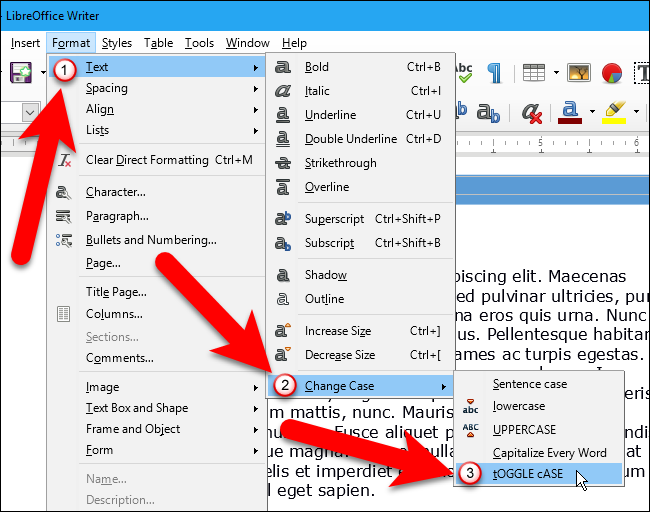
Task: Click the Underline menu item icon
Action: (x=283, y=115)
